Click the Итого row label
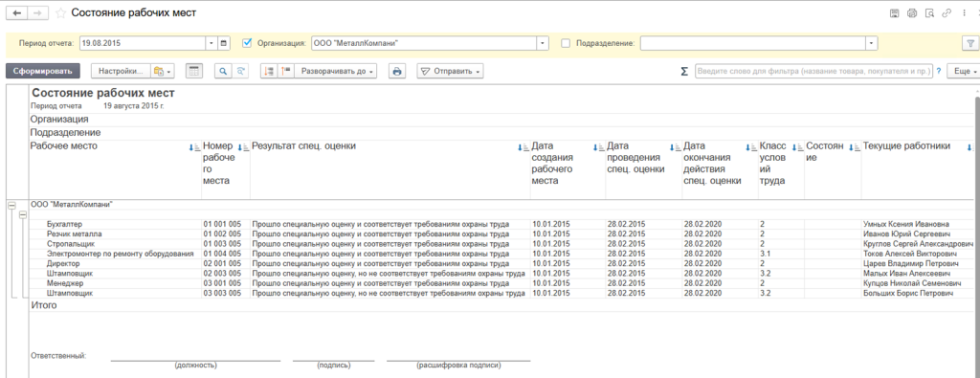980x378 pixels. (44, 305)
